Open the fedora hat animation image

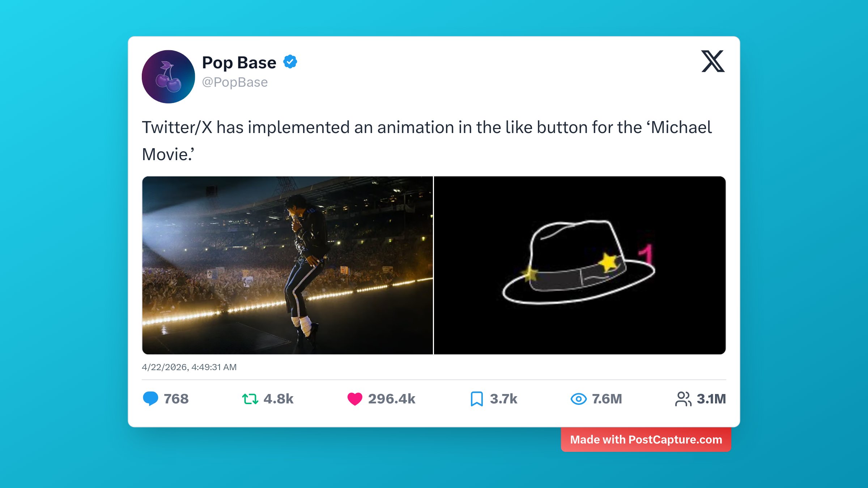(580, 265)
